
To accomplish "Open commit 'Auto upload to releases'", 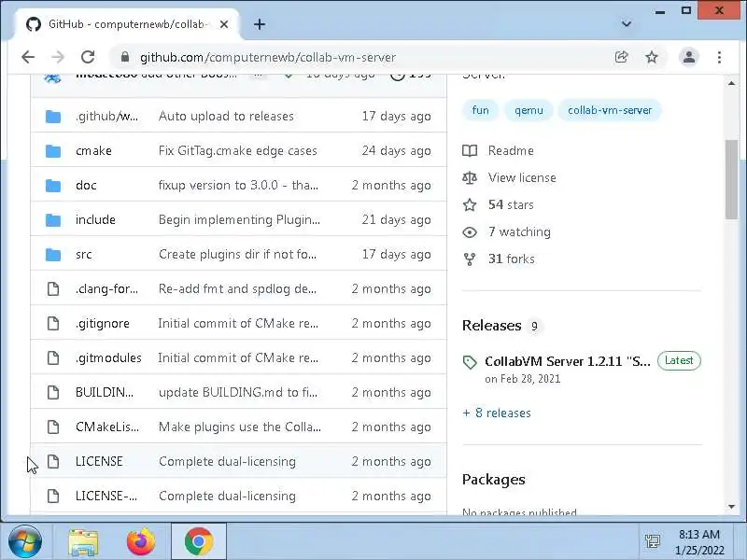I will pyautogui.click(x=226, y=116).
